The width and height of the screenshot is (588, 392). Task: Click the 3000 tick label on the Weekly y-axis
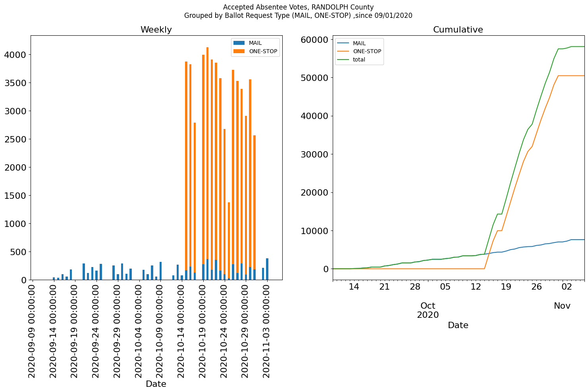point(15,111)
